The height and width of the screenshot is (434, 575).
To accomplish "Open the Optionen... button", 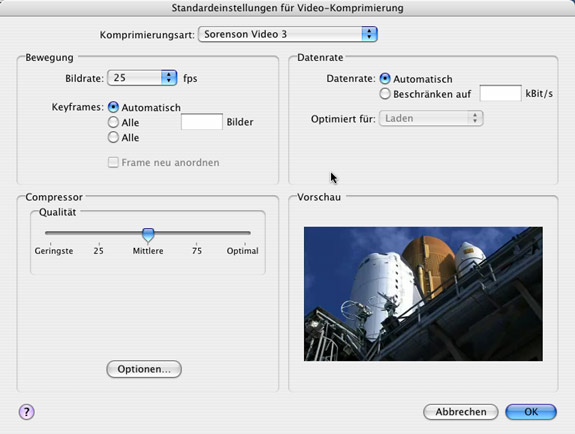I will tap(144, 369).
